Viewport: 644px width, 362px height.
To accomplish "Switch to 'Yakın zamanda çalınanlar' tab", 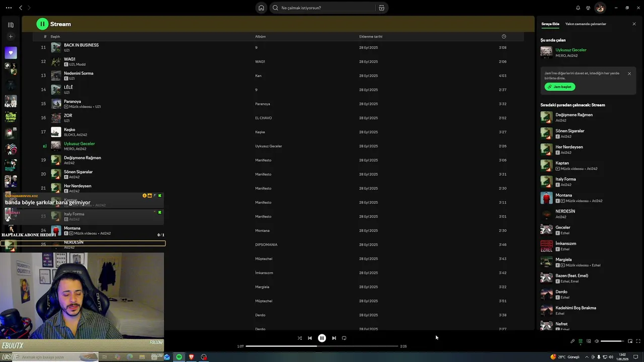I will pyautogui.click(x=586, y=24).
